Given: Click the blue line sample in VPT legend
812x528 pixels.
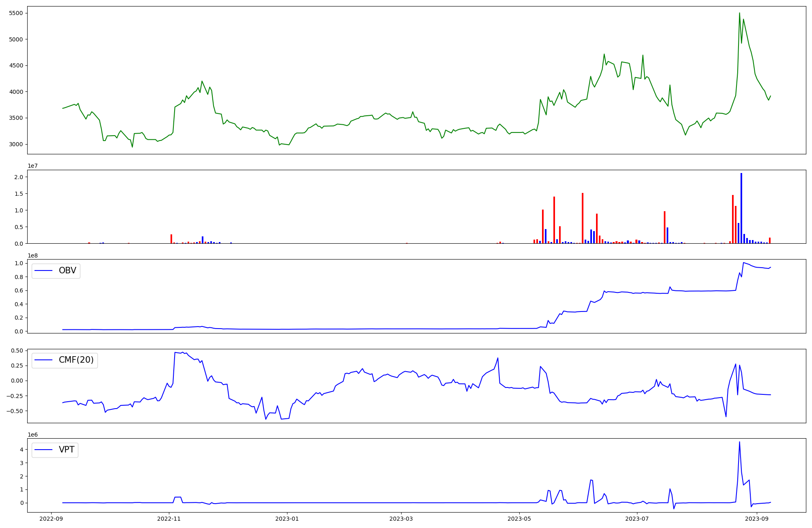Looking at the screenshot, I should 44,450.
